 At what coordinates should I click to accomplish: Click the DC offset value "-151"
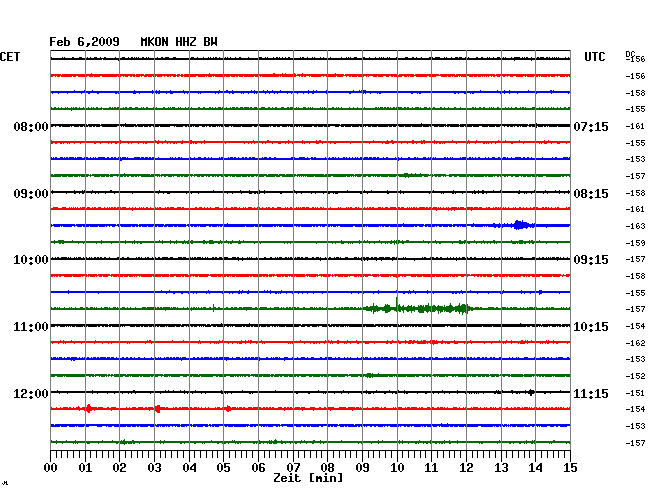[635, 393]
